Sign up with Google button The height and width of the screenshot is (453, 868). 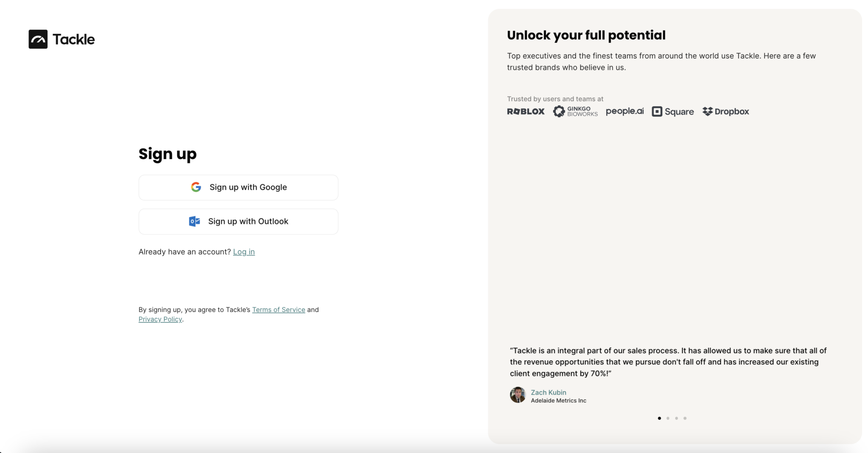click(238, 188)
